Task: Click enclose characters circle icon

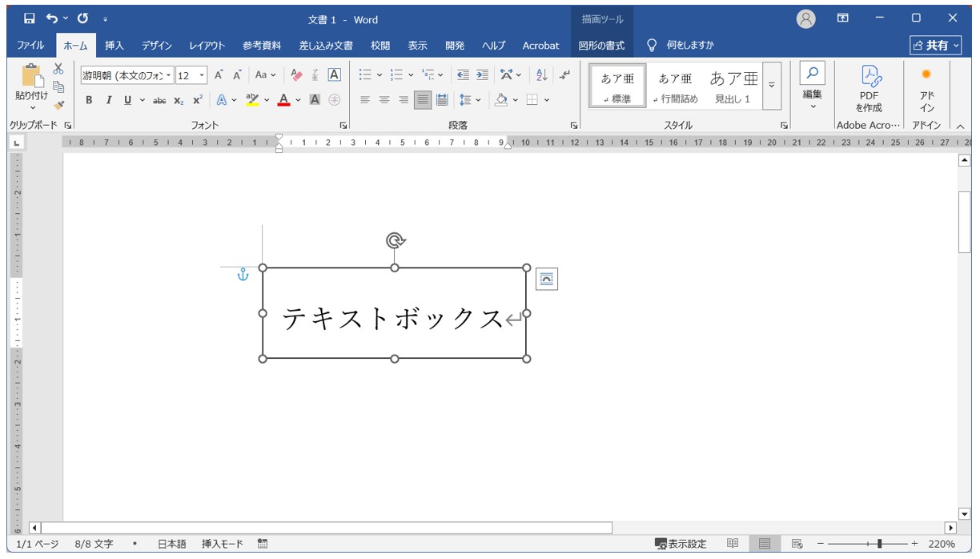Action: (x=335, y=100)
